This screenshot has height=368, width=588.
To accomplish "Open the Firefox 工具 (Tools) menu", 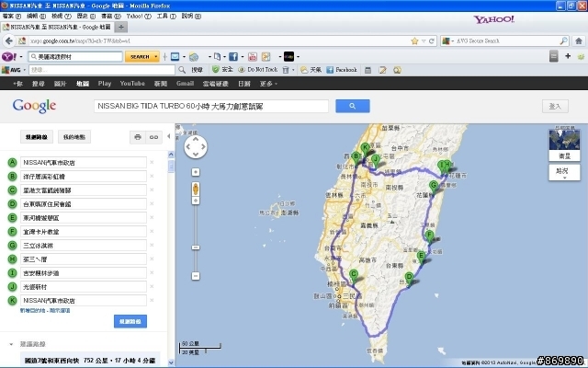I will (166, 16).
